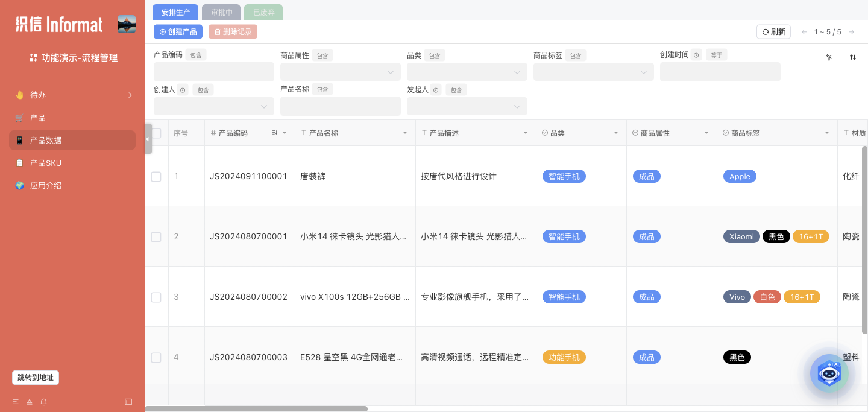Click the clipboard icon beside 产品SKU
The height and width of the screenshot is (412, 868).
coord(19,163)
